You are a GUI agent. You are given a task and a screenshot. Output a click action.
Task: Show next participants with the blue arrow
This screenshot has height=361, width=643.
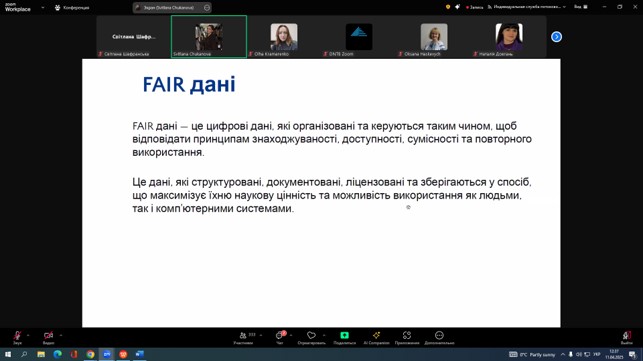[x=556, y=37]
